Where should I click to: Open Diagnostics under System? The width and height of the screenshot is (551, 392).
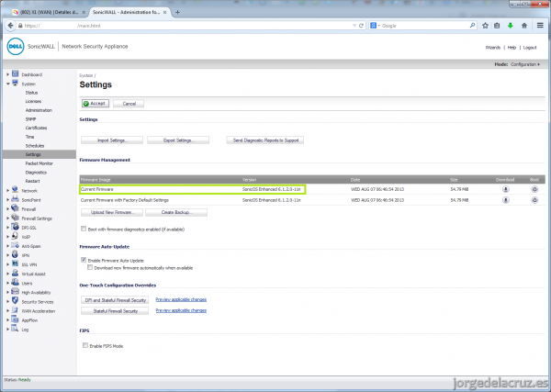pos(36,173)
